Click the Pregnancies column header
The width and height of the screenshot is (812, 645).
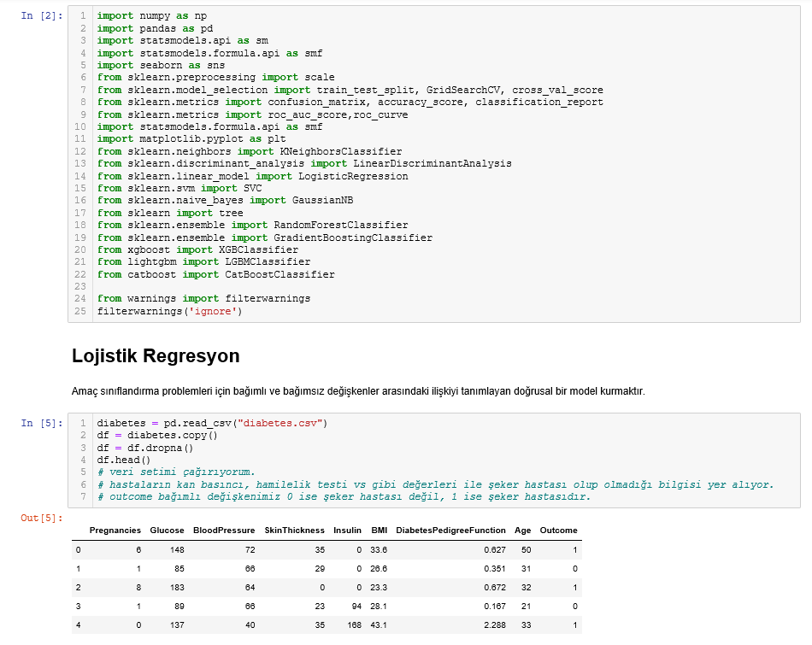pyautogui.click(x=115, y=531)
